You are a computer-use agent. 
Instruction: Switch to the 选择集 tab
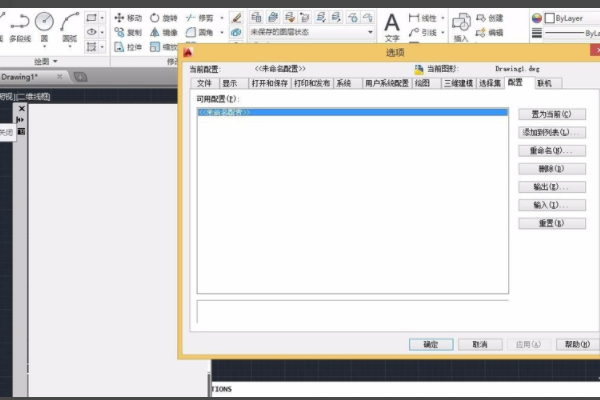tap(490, 83)
